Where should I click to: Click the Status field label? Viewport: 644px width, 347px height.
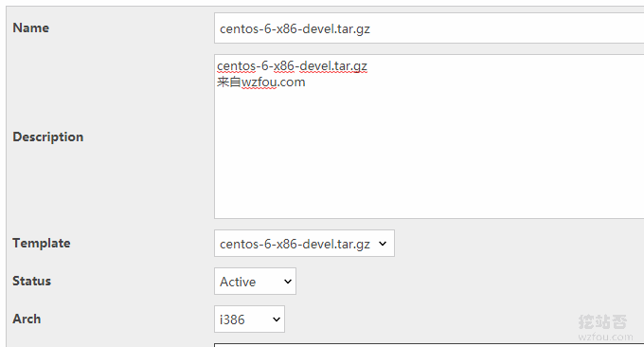31,281
